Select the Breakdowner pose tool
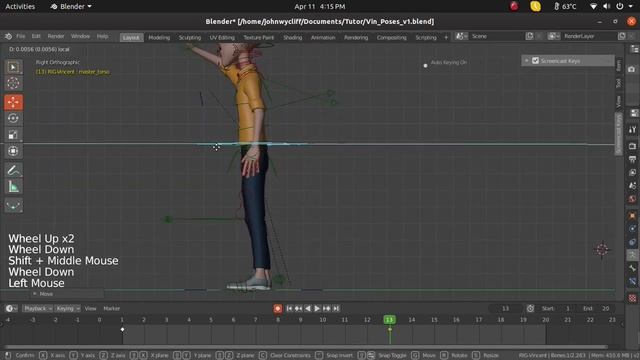Image resolution: width=640 pixels, height=360 pixels. click(x=13, y=205)
